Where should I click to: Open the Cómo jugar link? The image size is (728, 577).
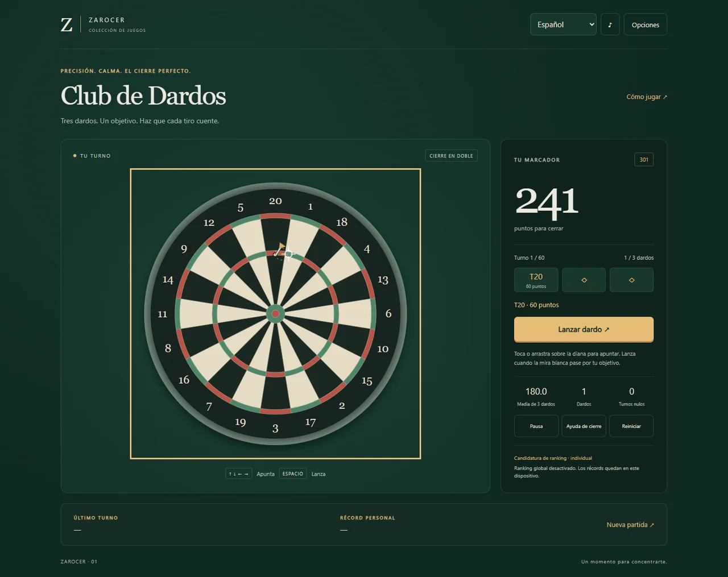[647, 97]
